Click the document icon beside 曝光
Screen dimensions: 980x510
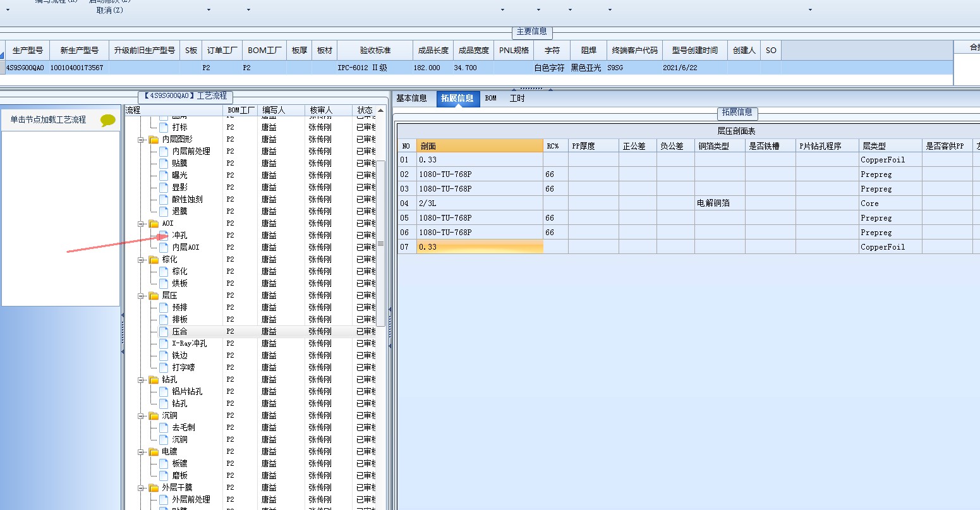coord(164,175)
